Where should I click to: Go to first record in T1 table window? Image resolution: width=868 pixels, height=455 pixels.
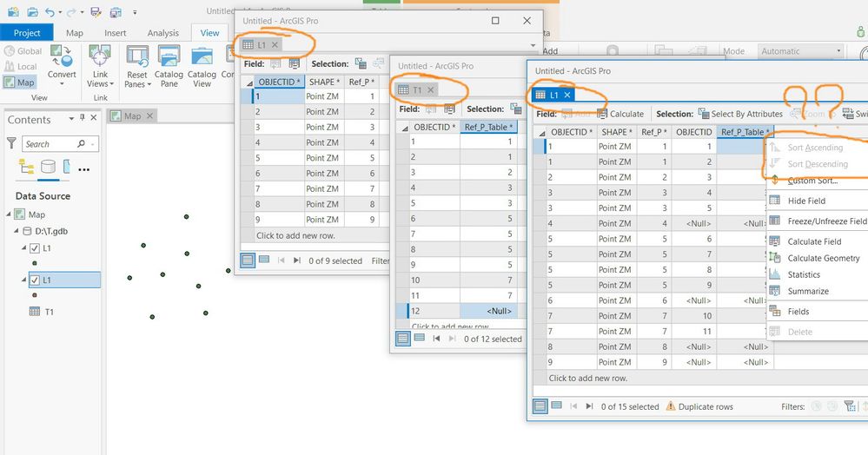click(436, 338)
